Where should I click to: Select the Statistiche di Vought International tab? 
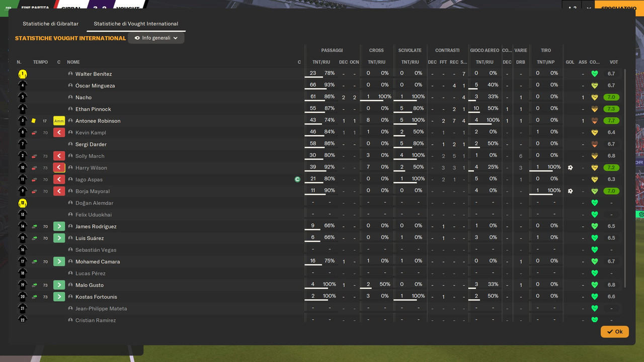136,24
